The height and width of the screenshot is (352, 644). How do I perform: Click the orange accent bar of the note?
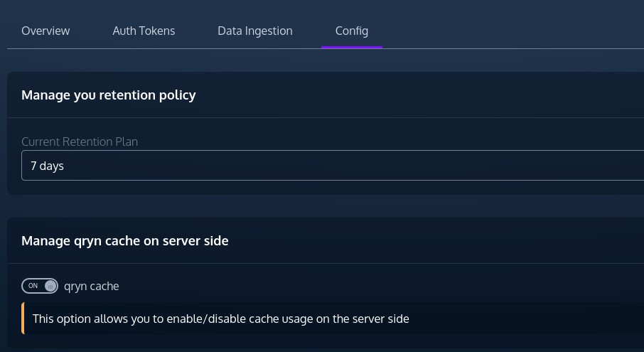(x=23, y=319)
